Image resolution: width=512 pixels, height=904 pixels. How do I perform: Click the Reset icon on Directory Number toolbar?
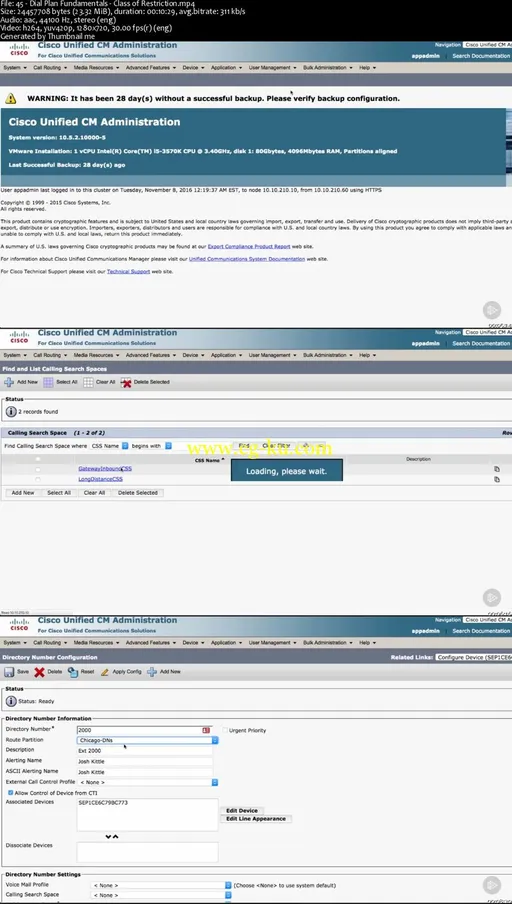point(72,672)
